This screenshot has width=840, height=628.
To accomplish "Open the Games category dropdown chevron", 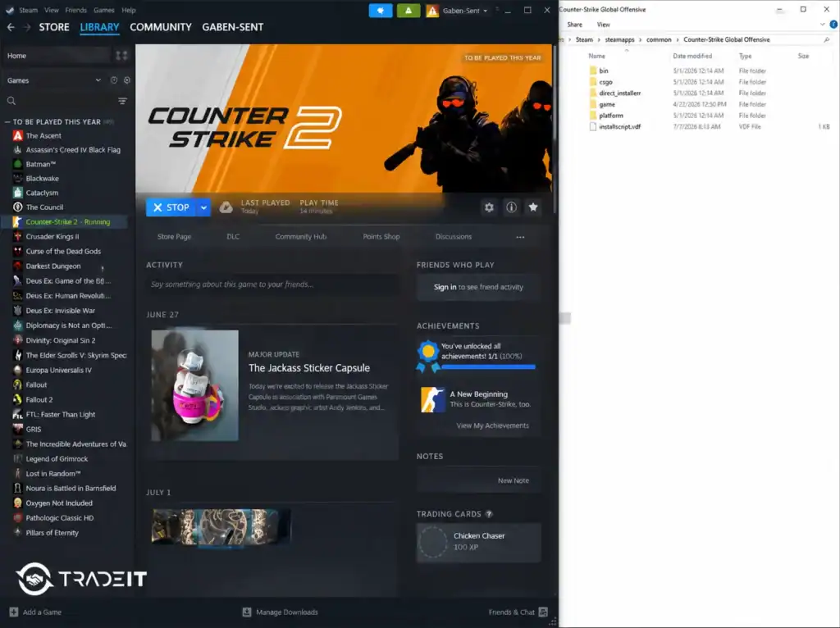I will (x=98, y=80).
